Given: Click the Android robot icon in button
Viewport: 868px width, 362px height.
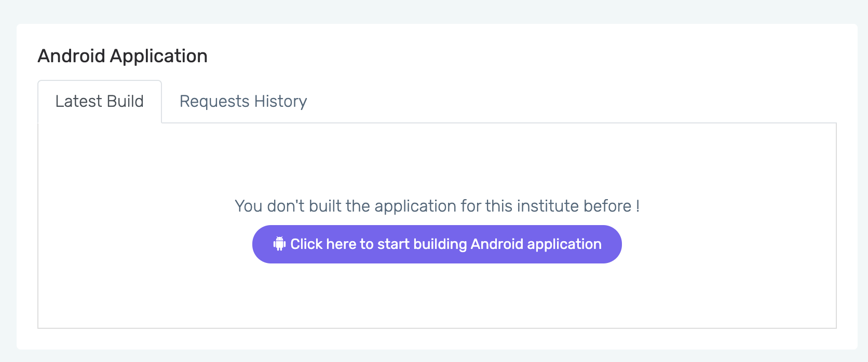Looking at the screenshot, I should [x=279, y=244].
